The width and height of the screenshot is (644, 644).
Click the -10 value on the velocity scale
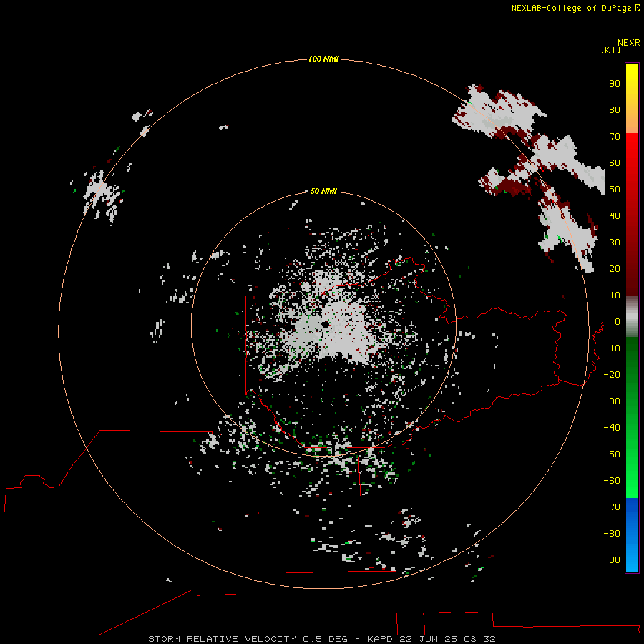point(612,348)
